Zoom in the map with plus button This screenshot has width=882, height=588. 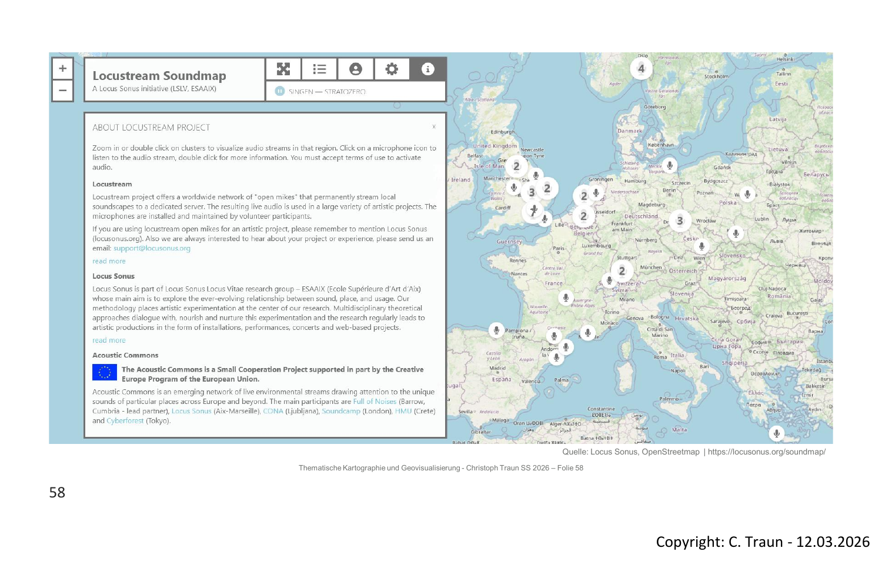[62, 69]
